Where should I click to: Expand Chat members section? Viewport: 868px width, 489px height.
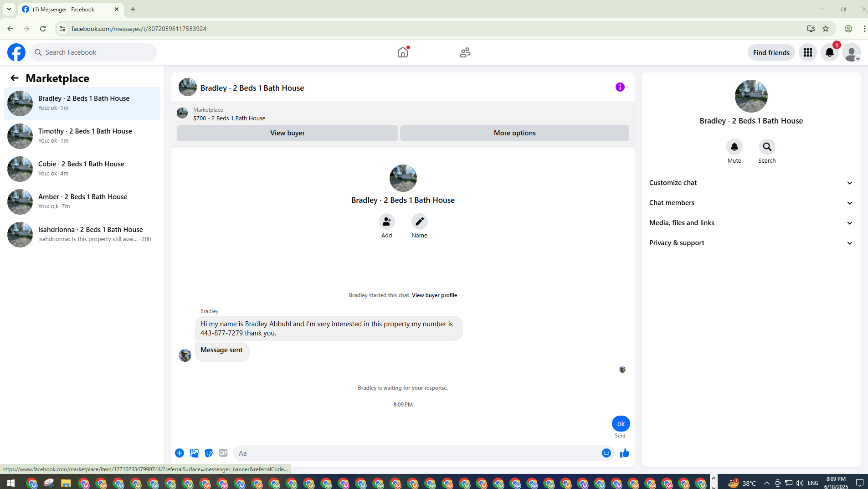[x=751, y=203]
